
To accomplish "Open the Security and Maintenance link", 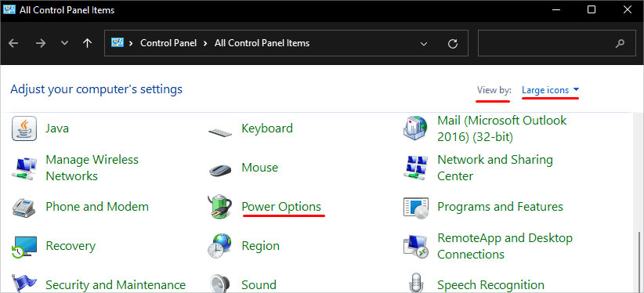I will (x=115, y=285).
